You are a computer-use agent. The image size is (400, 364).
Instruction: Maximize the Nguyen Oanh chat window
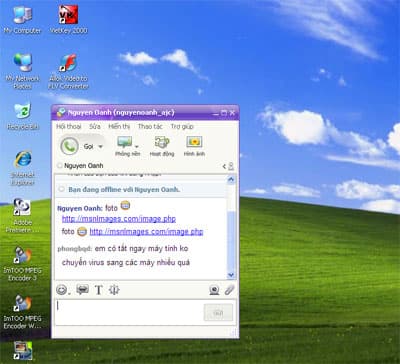pyautogui.click(x=224, y=113)
